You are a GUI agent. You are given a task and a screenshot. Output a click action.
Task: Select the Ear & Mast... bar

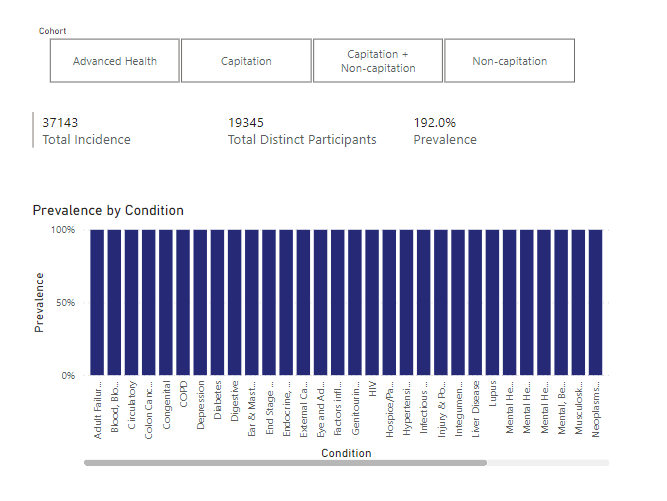tap(252, 302)
